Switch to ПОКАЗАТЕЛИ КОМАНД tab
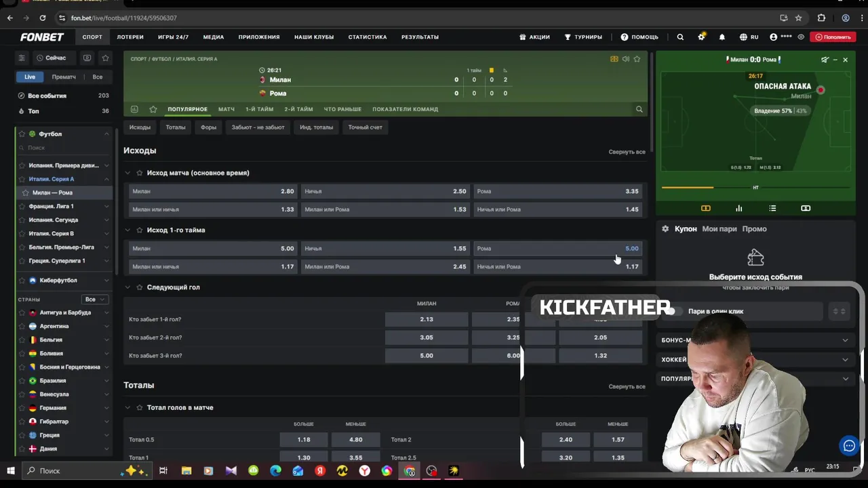 click(x=405, y=109)
